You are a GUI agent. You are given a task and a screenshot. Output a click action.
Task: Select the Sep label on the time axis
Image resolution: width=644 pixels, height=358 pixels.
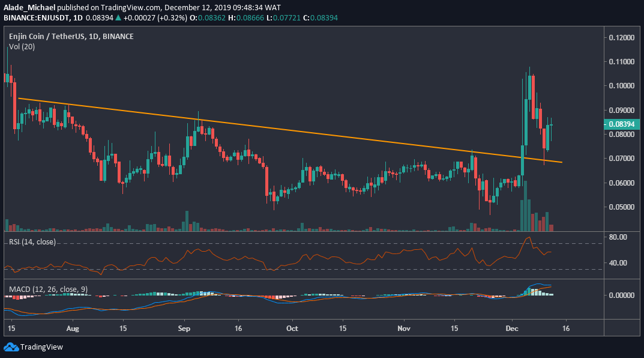(184, 329)
